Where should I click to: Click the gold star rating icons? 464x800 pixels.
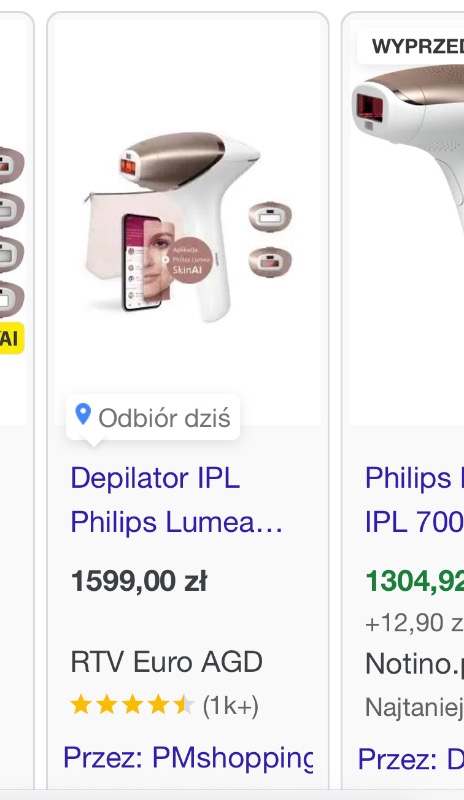point(132,706)
